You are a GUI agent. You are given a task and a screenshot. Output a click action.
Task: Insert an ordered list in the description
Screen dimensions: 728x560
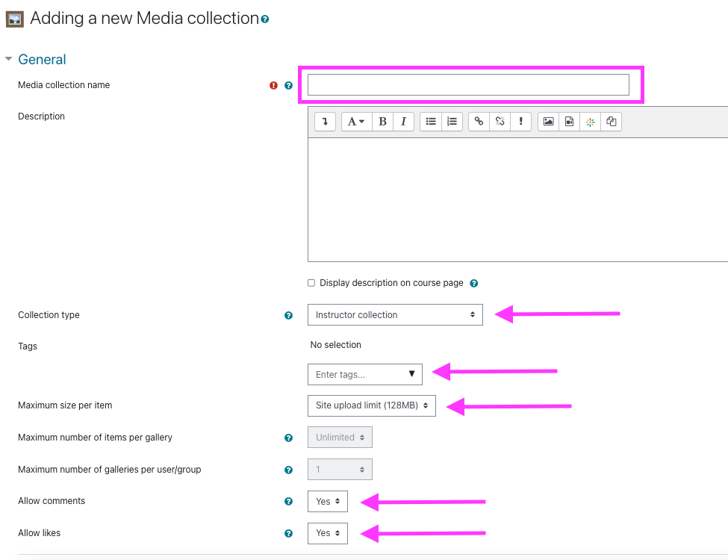click(x=449, y=121)
